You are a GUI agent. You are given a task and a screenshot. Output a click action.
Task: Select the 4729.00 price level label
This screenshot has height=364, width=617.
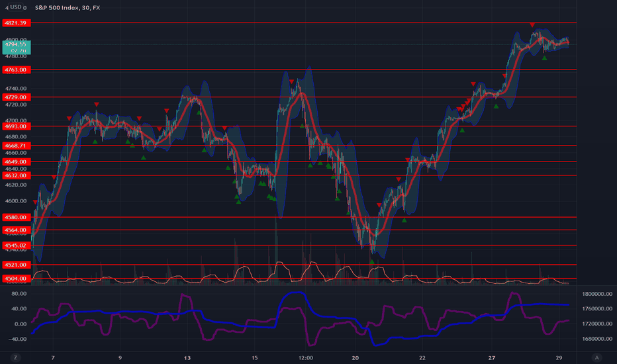click(16, 97)
